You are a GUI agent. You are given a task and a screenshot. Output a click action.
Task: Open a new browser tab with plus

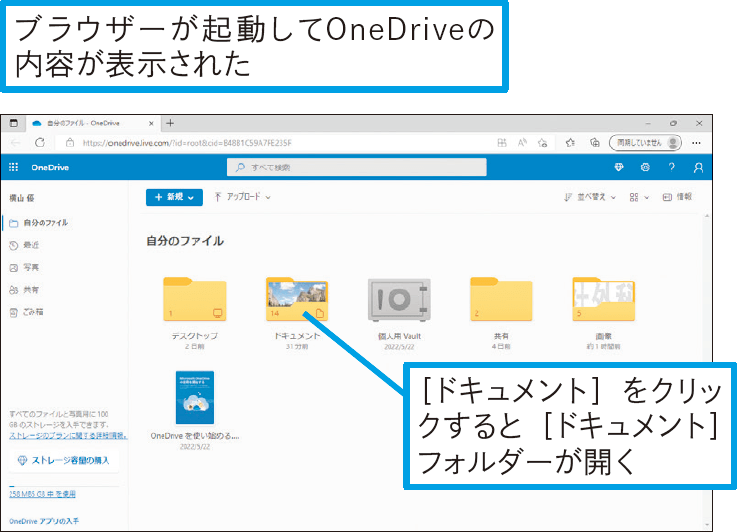click(x=170, y=123)
